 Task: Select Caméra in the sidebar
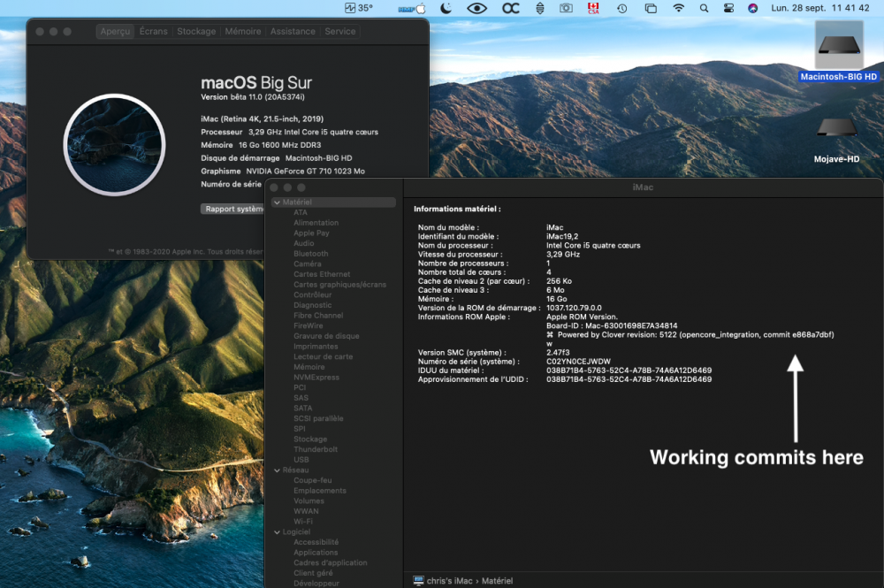pos(308,263)
